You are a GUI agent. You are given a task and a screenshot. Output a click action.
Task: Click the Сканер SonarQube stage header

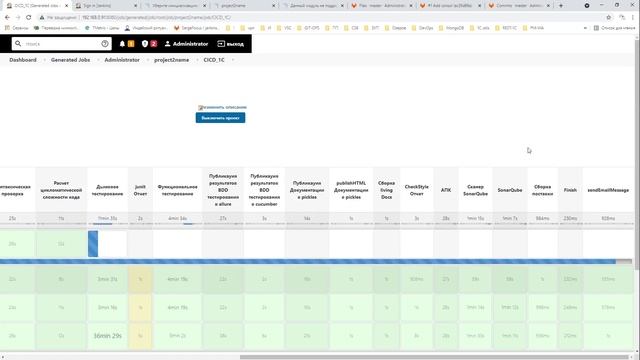[476, 190]
